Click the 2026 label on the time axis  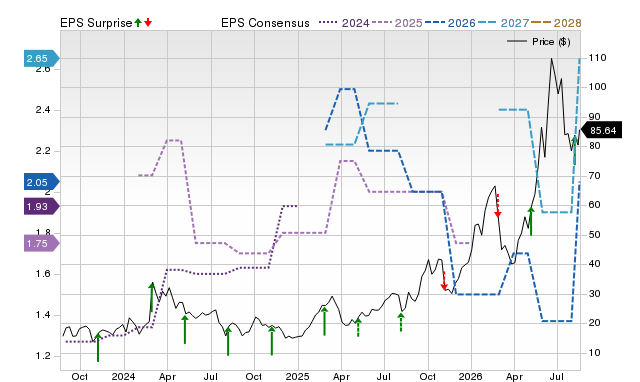[471, 376]
